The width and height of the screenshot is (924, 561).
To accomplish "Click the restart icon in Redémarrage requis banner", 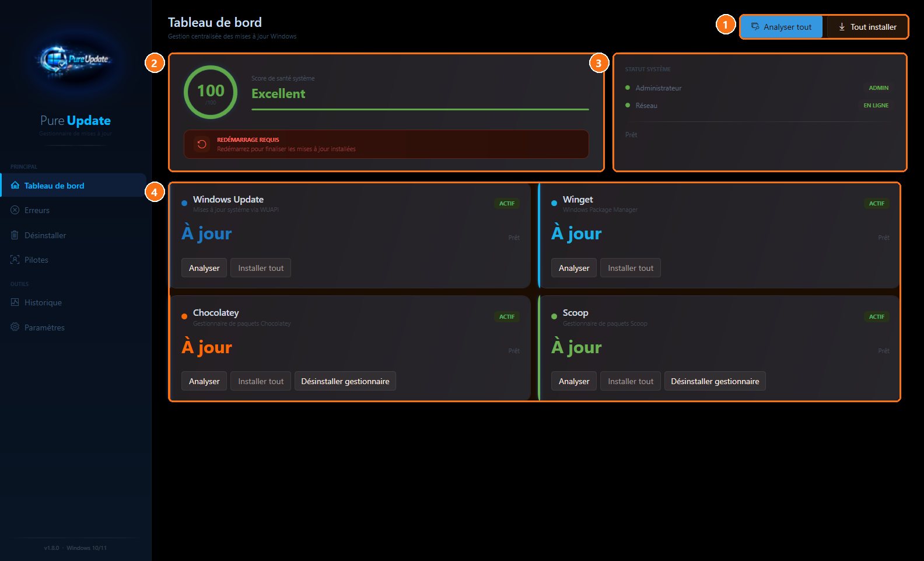I will point(202,144).
